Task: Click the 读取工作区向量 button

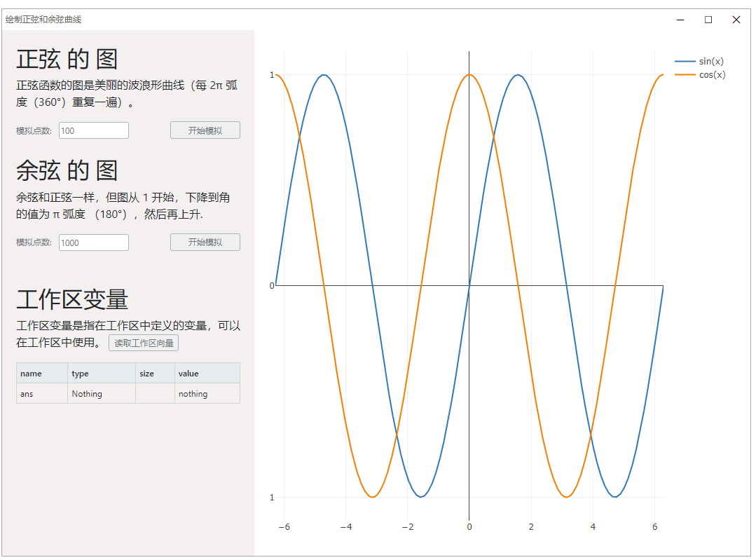Action: coord(144,343)
